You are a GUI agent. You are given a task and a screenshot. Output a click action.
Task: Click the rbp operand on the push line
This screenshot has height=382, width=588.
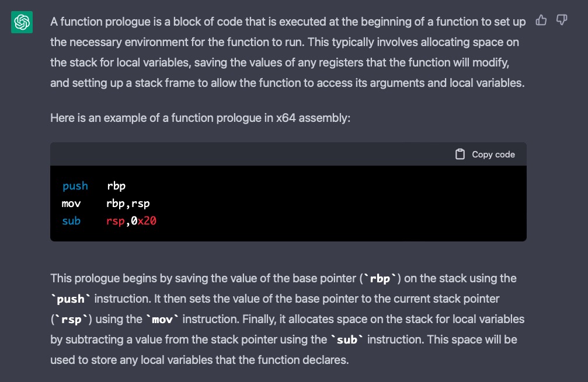click(116, 186)
